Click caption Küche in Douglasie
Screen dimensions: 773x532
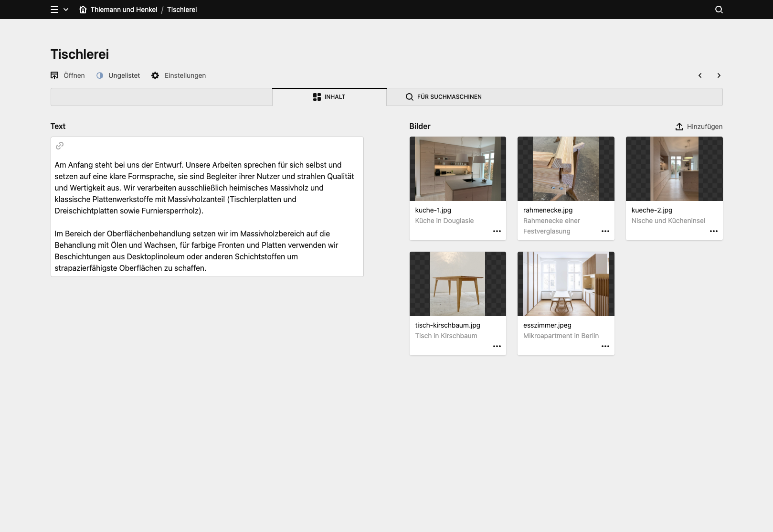click(x=444, y=221)
